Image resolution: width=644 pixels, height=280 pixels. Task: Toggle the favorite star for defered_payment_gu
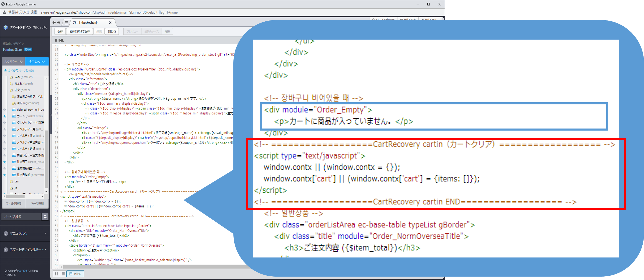(x=5, y=110)
